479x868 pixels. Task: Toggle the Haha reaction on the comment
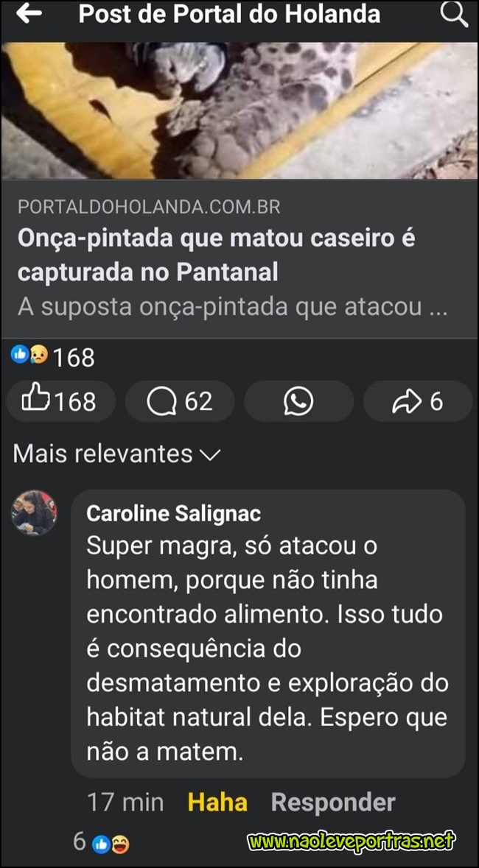pyautogui.click(x=217, y=802)
